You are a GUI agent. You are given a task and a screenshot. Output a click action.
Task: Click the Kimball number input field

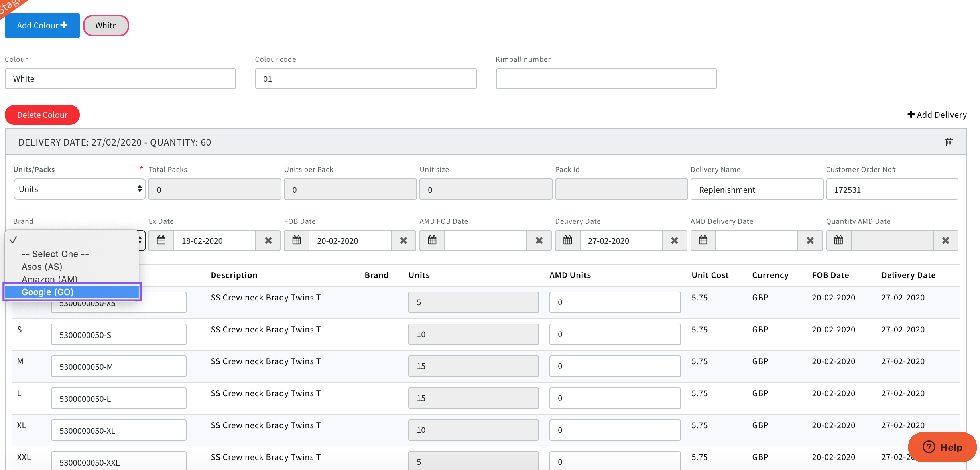606,79
